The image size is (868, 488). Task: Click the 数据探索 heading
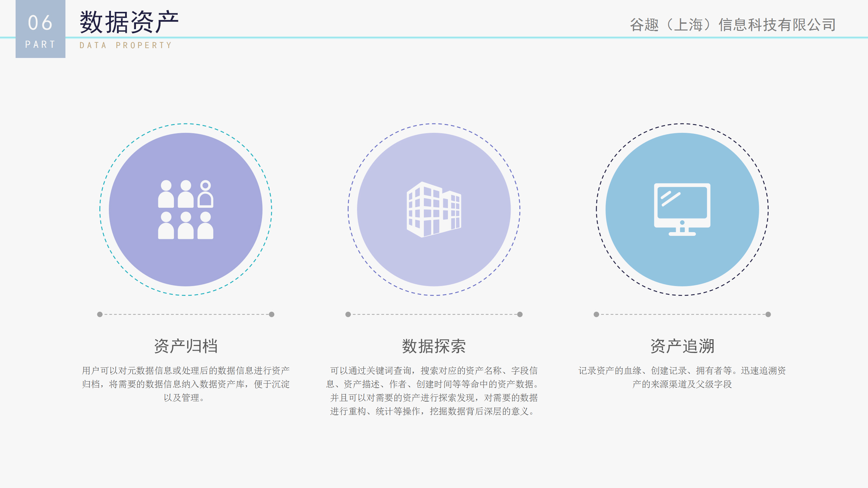tap(434, 346)
